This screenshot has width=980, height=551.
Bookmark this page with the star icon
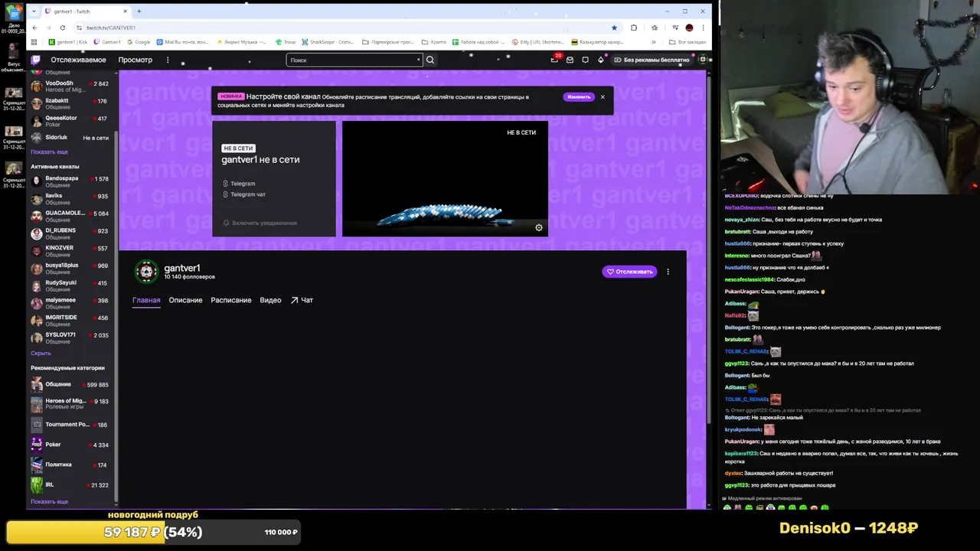(x=614, y=28)
